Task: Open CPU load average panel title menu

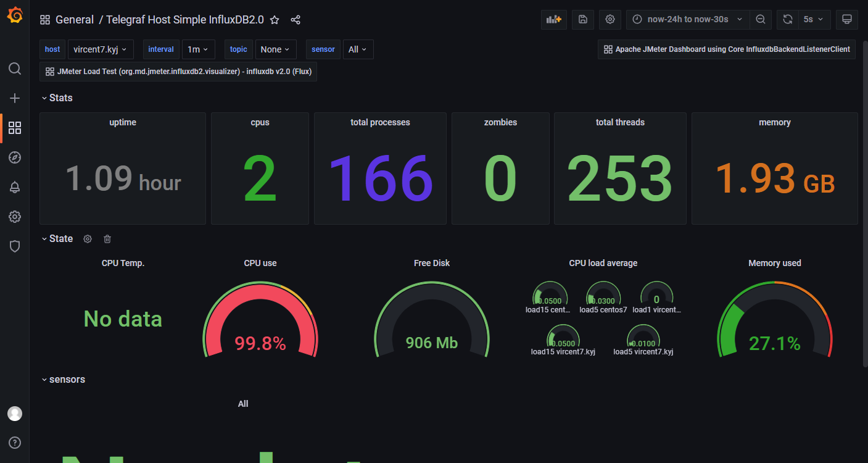Action: pyautogui.click(x=603, y=263)
